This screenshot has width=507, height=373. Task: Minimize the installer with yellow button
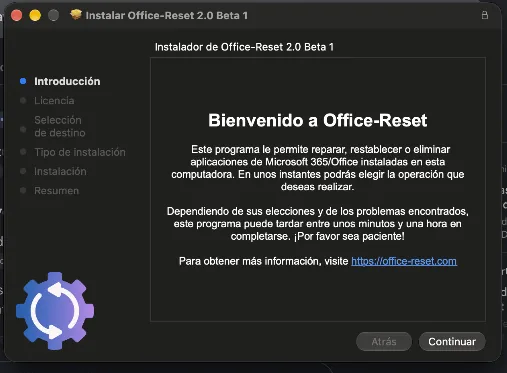pyautogui.click(x=35, y=15)
